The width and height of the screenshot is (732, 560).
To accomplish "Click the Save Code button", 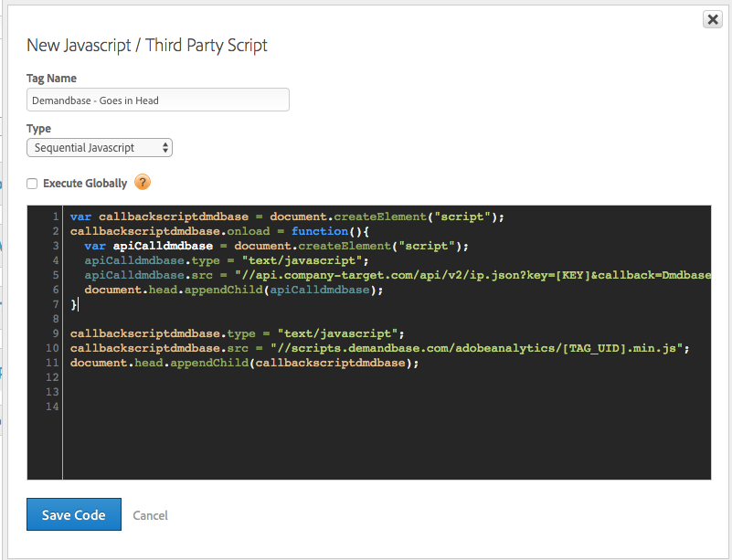I will pos(74,514).
